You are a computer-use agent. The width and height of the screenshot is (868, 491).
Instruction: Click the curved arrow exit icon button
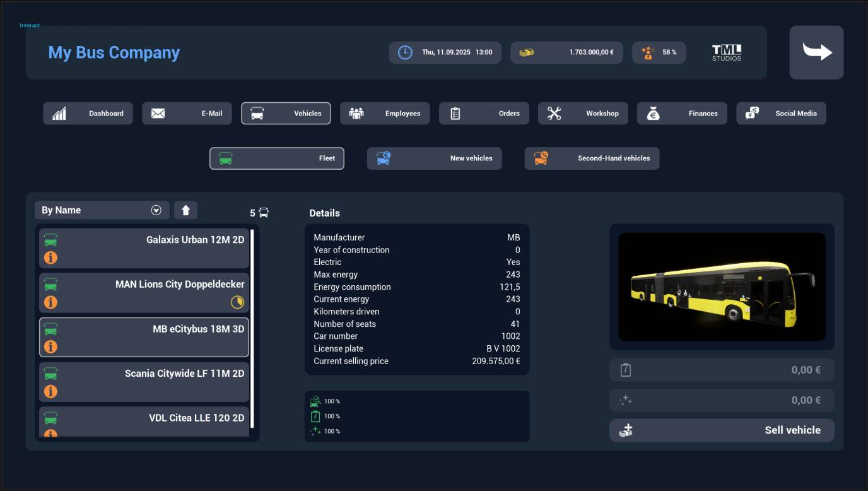(816, 52)
